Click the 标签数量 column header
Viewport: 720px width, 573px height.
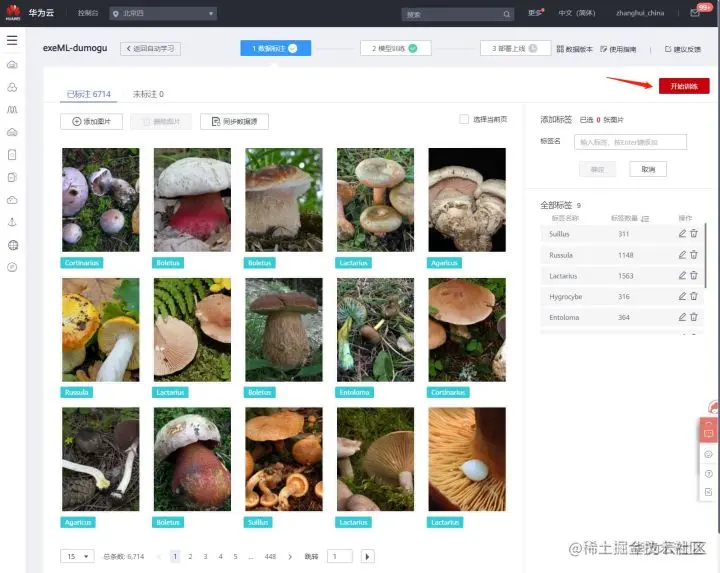[624, 219]
